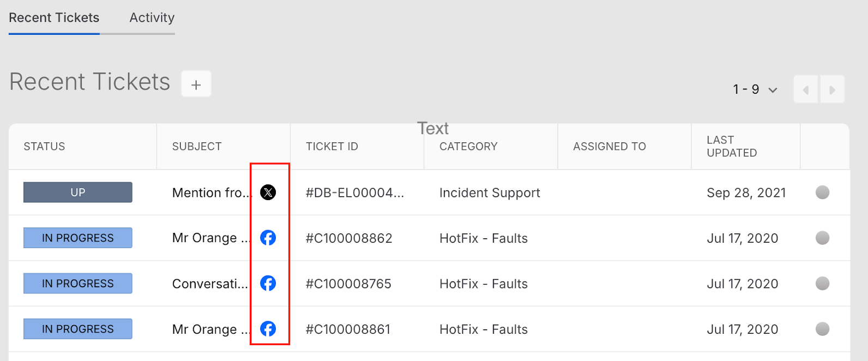The width and height of the screenshot is (868, 361).
Task: Open ticket ID #C100008765
Action: pos(348,284)
